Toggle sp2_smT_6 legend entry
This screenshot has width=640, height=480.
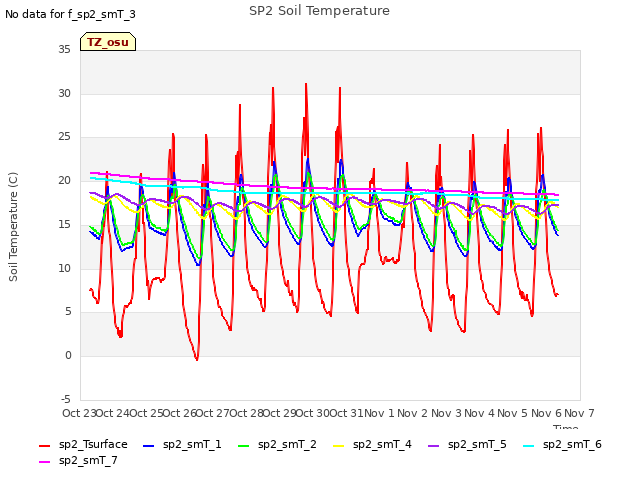pyautogui.click(x=562, y=444)
